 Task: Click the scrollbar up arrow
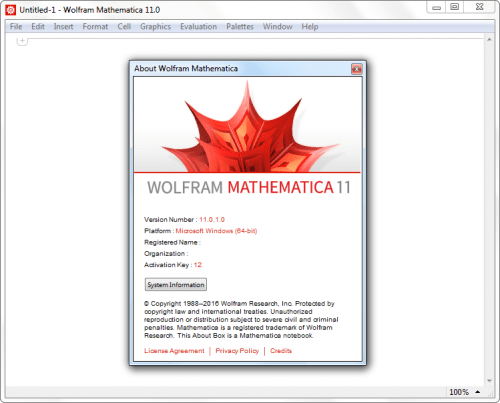(x=489, y=40)
